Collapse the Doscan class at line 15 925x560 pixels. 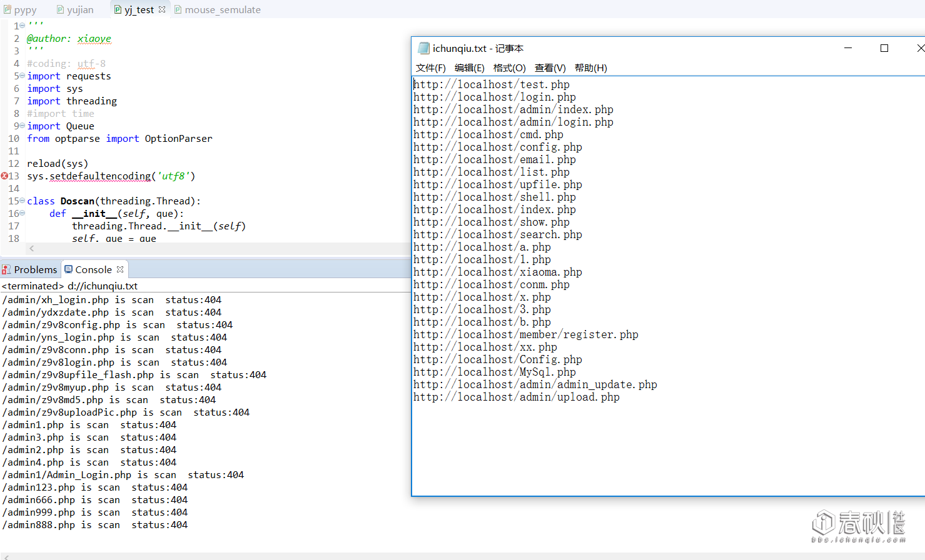click(23, 201)
